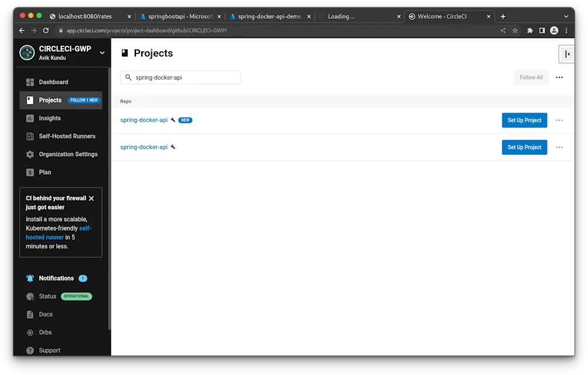The width and height of the screenshot is (588, 375).
Task: Click the browser share icon
Action: click(503, 30)
